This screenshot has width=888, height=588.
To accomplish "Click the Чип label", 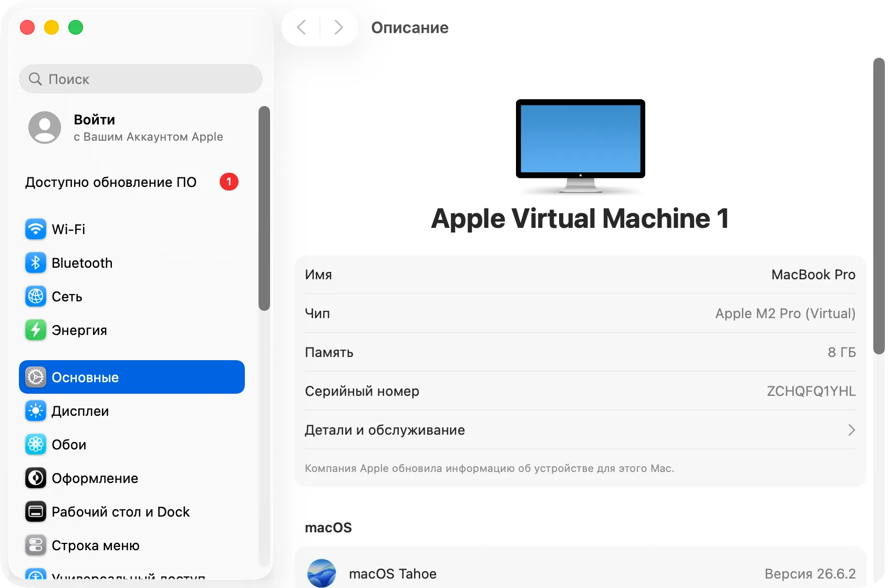I will click(x=317, y=313).
